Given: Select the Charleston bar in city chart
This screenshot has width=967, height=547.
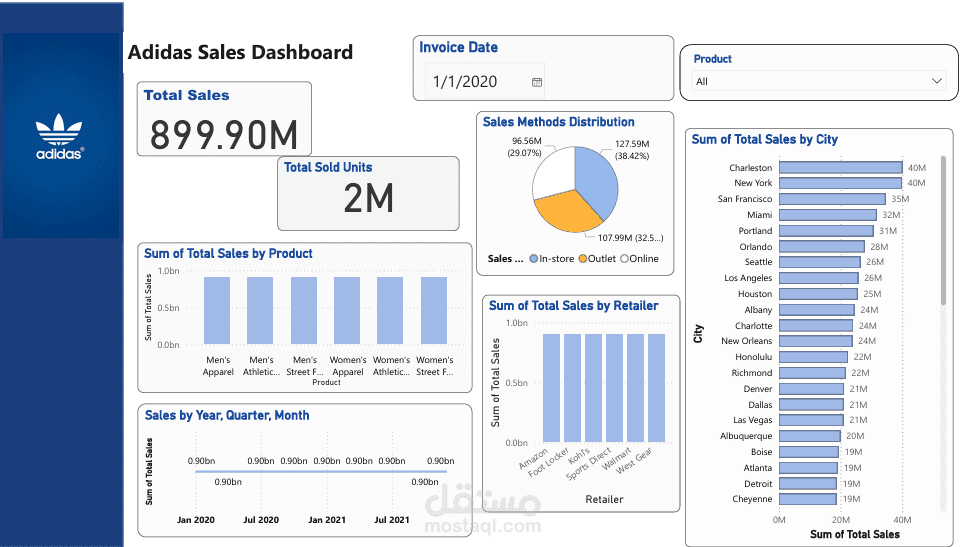Looking at the screenshot, I should click(840, 168).
